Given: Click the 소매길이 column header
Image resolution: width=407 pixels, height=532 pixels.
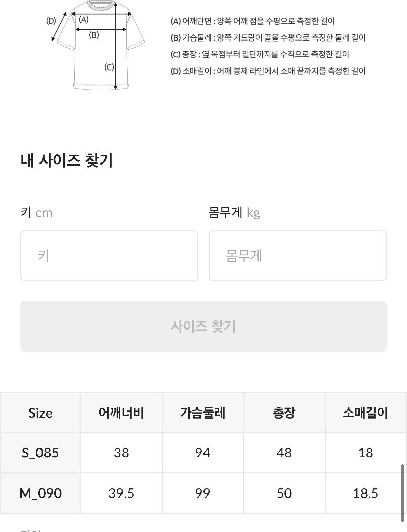Looking at the screenshot, I should [365, 413].
